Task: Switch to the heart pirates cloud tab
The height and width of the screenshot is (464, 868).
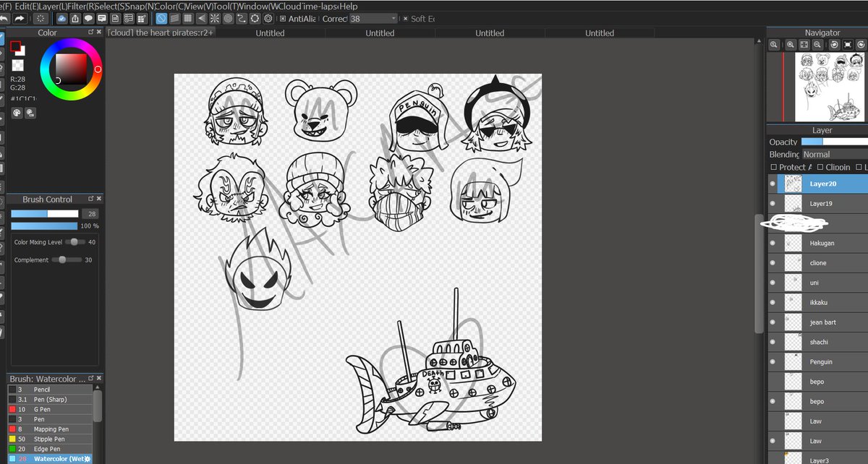Action: pyautogui.click(x=161, y=33)
